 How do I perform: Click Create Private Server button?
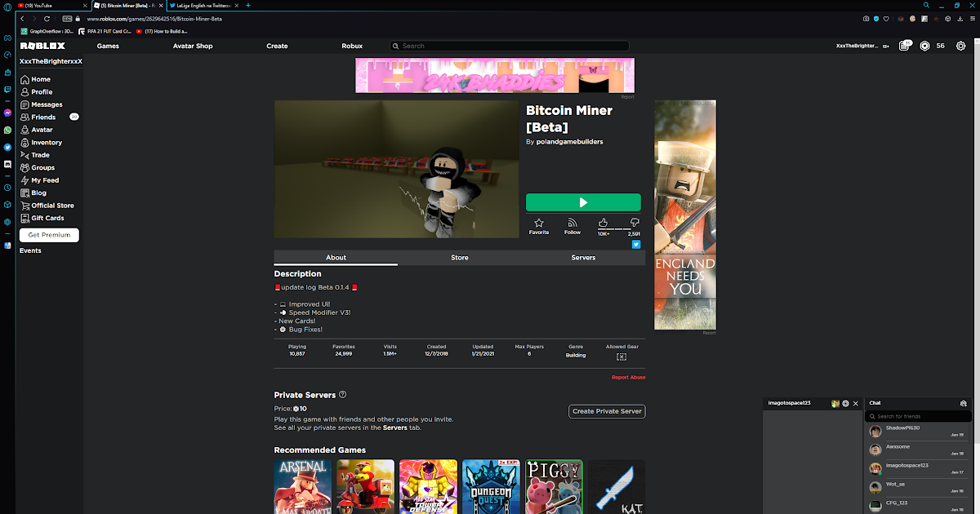pyautogui.click(x=607, y=411)
